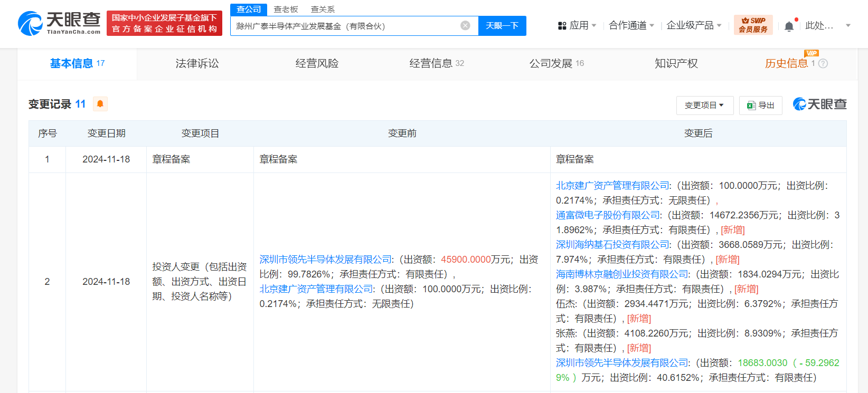This screenshot has width=868, height=393.
Task: Click the notification bell icon
Action: point(789,26)
